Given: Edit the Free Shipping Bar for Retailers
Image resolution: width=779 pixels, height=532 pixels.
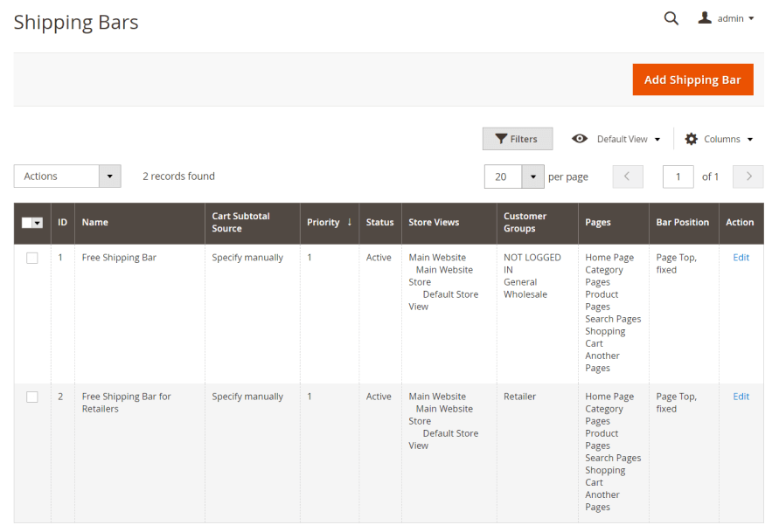Looking at the screenshot, I should pos(741,397).
